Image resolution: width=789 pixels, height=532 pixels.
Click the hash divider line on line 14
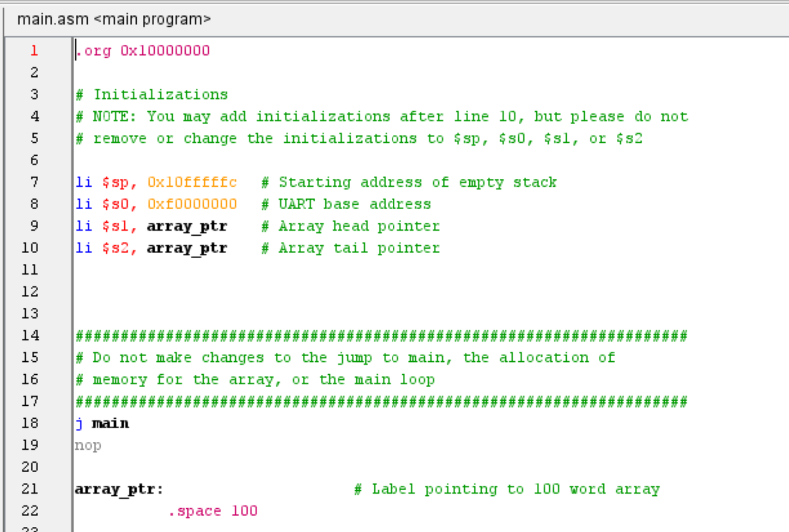coord(382,336)
